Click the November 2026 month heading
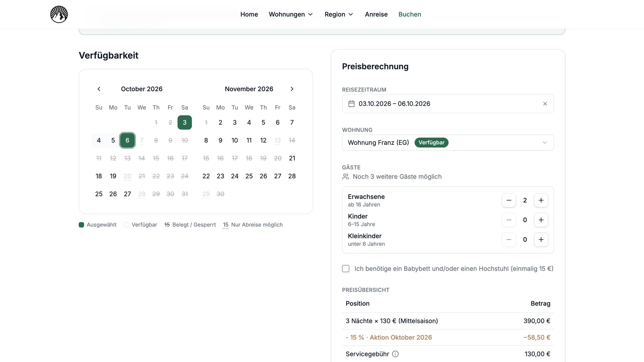644x362 pixels. tap(249, 89)
